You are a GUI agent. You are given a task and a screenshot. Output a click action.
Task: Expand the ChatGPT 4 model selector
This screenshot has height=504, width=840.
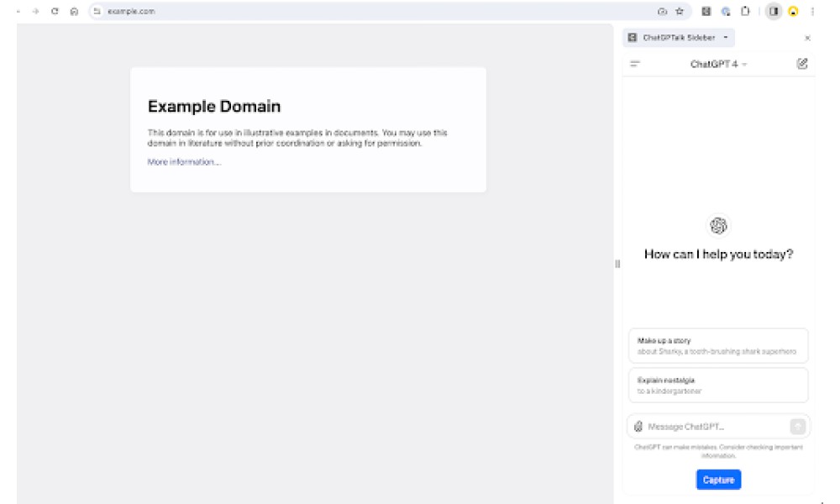[718, 65]
